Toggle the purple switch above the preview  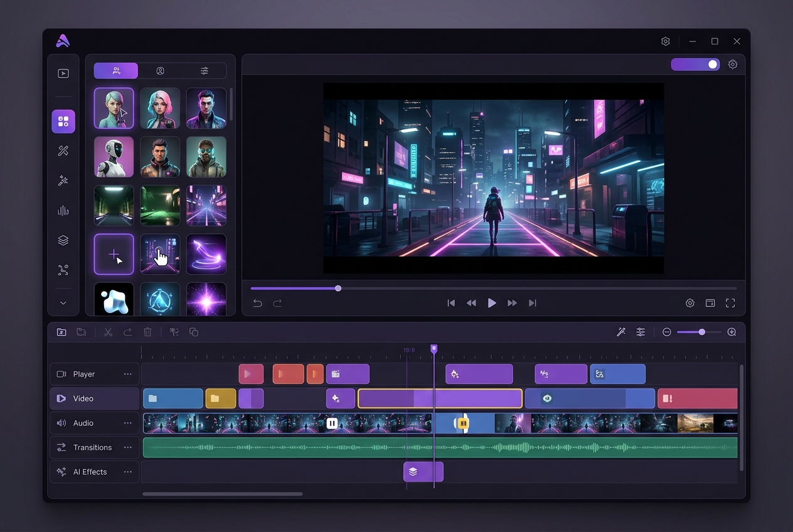tap(695, 65)
